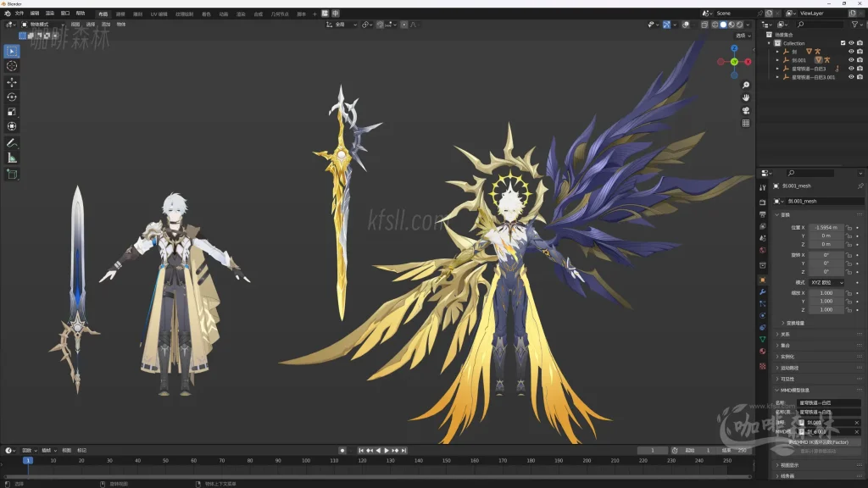Select the Annotate tool
The height and width of the screenshot is (488, 868).
pos(12,143)
